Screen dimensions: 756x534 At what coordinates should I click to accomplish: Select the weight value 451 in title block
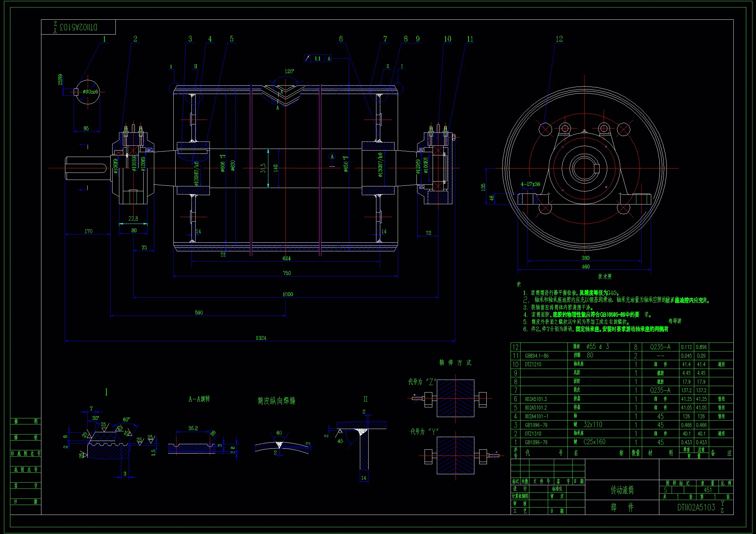pos(707,490)
